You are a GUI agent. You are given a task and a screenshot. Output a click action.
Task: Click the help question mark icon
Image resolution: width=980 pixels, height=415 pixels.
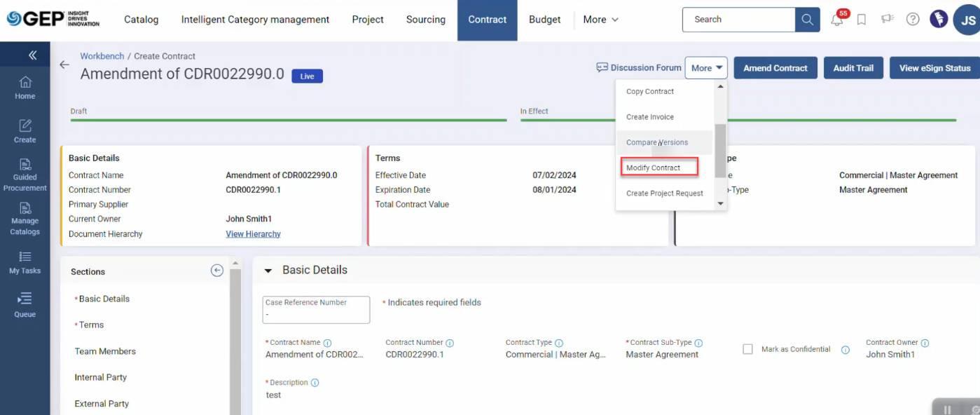click(913, 20)
